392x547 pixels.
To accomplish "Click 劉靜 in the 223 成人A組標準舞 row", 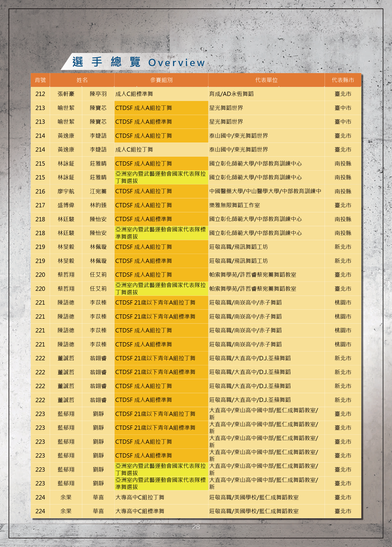I will point(98,456).
